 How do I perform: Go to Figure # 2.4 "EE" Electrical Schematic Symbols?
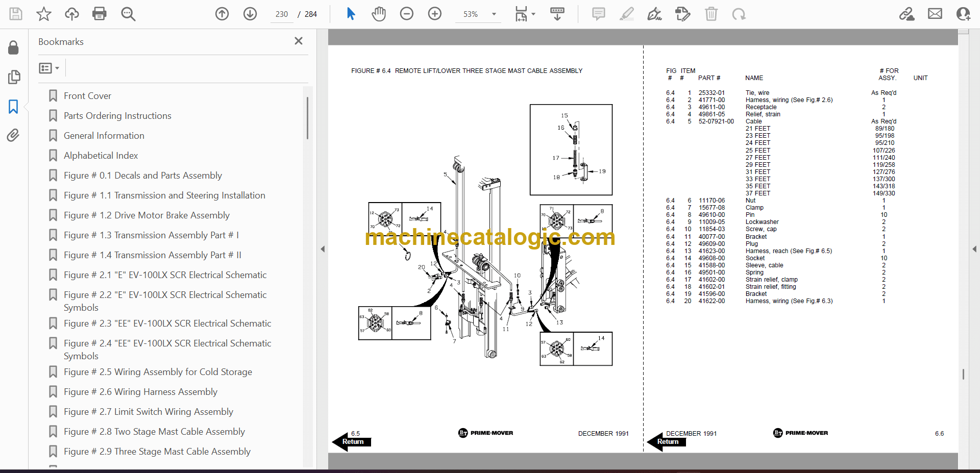(x=167, y=350)
